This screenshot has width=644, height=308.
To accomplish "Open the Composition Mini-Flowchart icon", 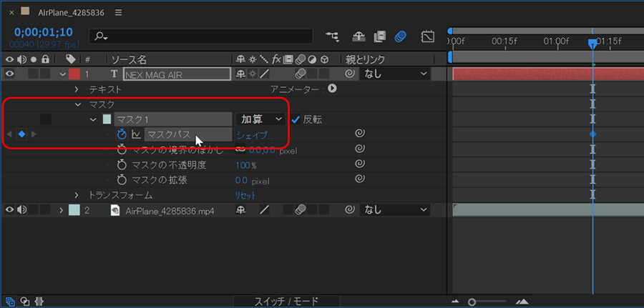I will [332, 37].
